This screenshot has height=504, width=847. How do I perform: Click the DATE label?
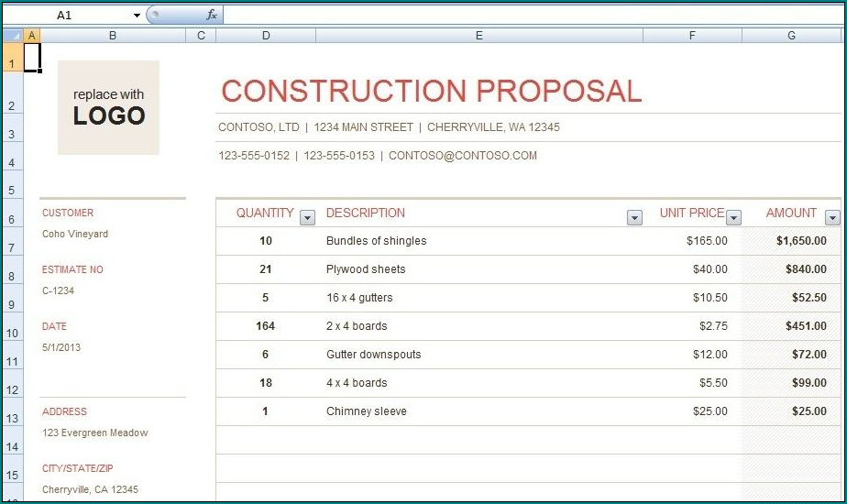pos(55,326)
